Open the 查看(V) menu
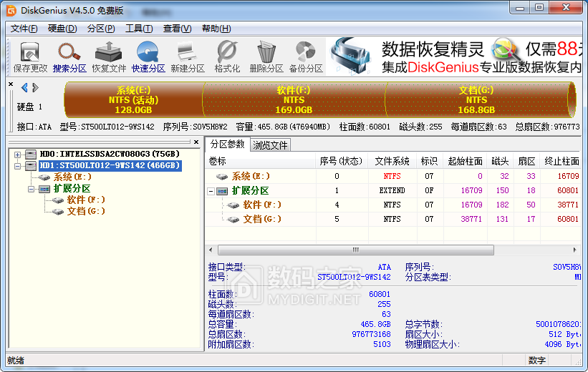The height and width of the screenshot is (372, 588). [x=177, y=29]
